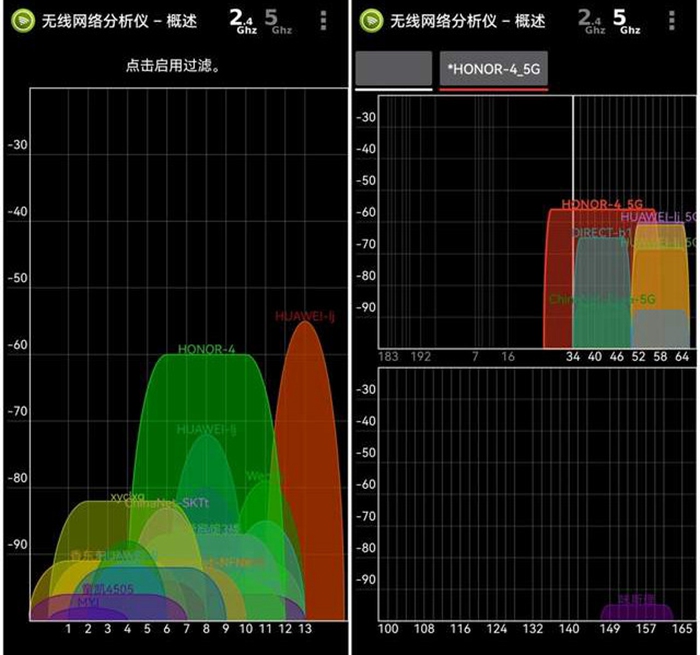The height and width of the screenshot is (655, 700).
Task: Tap the right screen title '无线网络分析仪 - 概述'
Action: point(467,21)
